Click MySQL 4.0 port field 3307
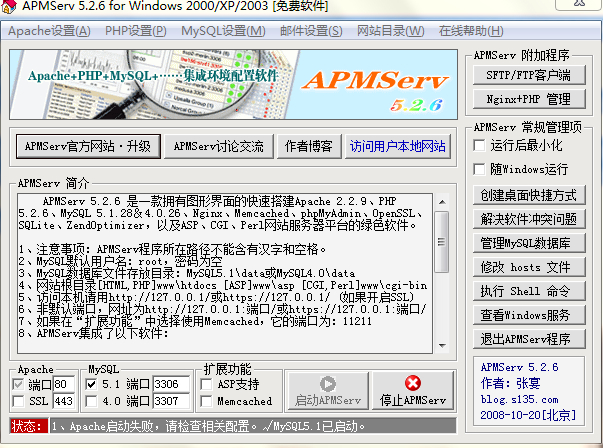Image resolution: width=603 pixels, height=448 pixels. pos(172,401)
